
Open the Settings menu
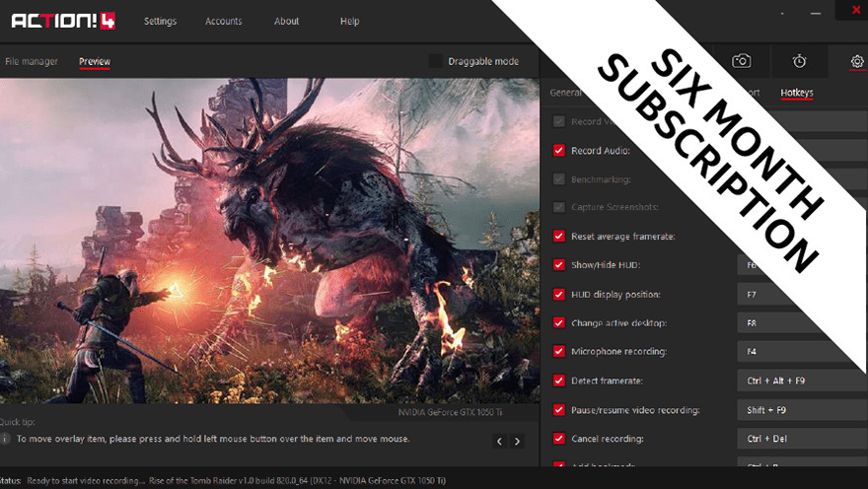point(160,21)
